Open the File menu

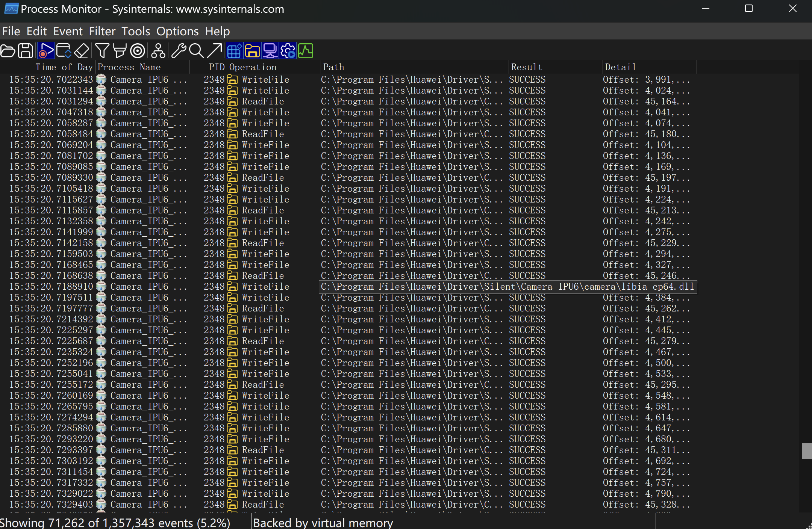11,31
